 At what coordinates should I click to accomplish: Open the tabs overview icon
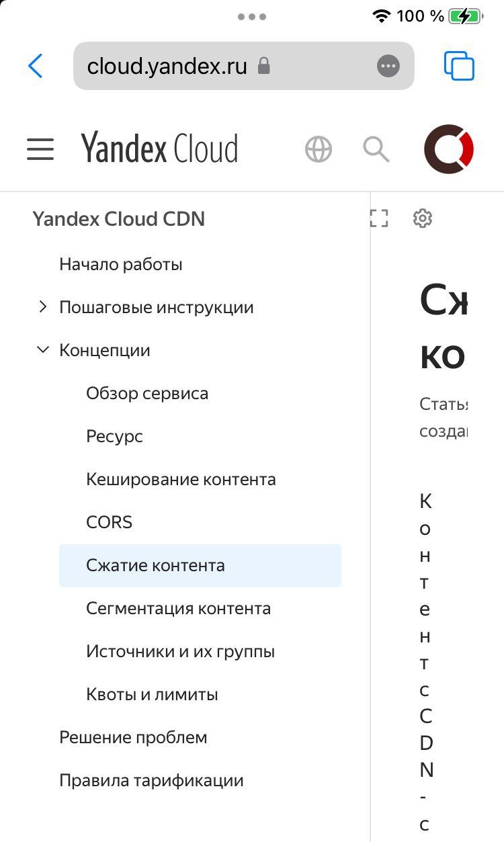click(x=460, y=66)
